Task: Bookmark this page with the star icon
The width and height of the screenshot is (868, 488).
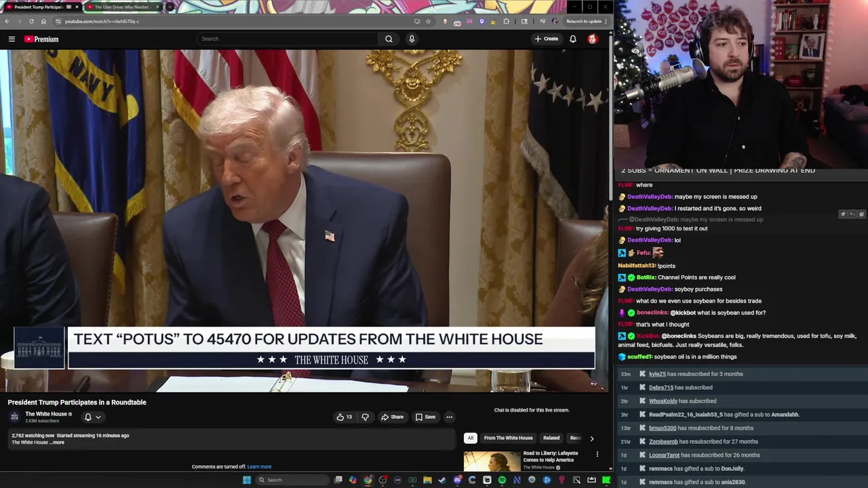Action: click(428, 21)
